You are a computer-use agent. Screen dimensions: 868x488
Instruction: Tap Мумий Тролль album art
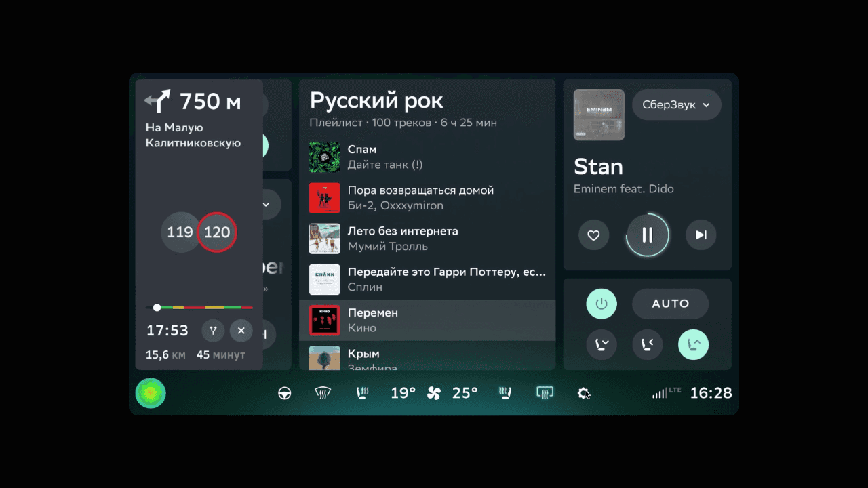pos(325,239)
